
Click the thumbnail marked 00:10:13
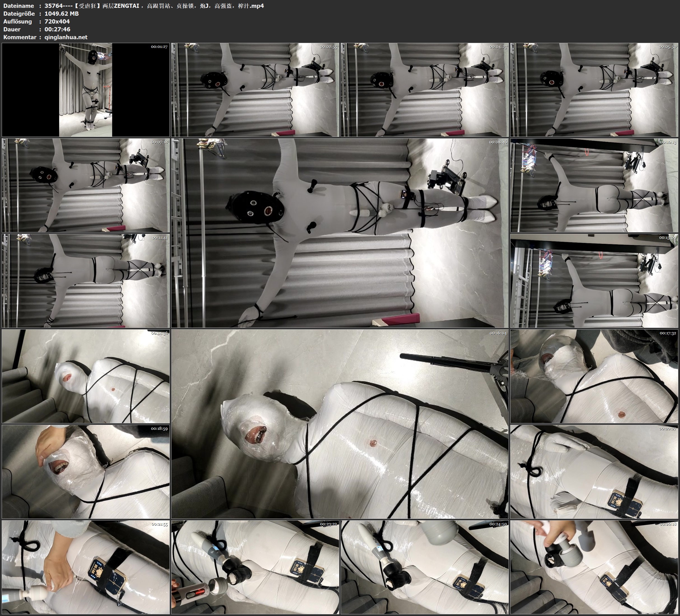point(594,185)
